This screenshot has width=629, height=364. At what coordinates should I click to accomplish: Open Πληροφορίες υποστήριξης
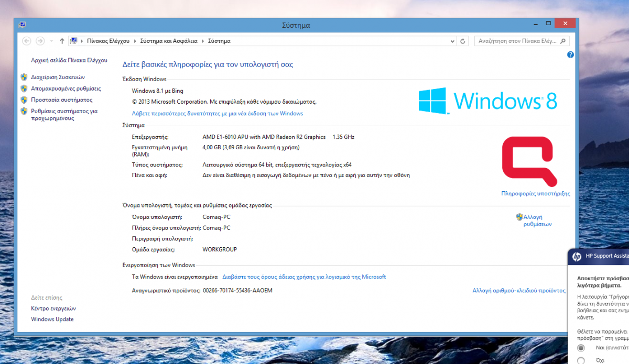(536, 194)
